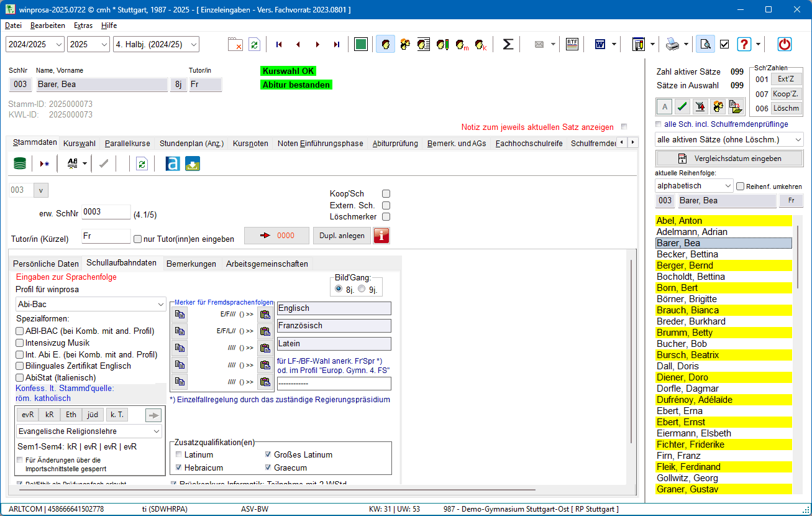This screenshot has height=516, width=812.
Task: Open the Extras menu
Action: coord(83,25)
